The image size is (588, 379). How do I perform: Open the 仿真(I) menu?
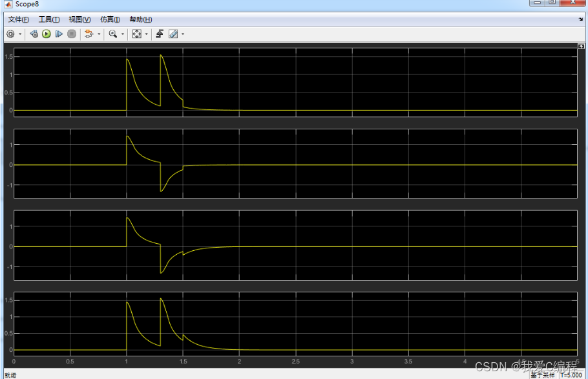(110, 19)
